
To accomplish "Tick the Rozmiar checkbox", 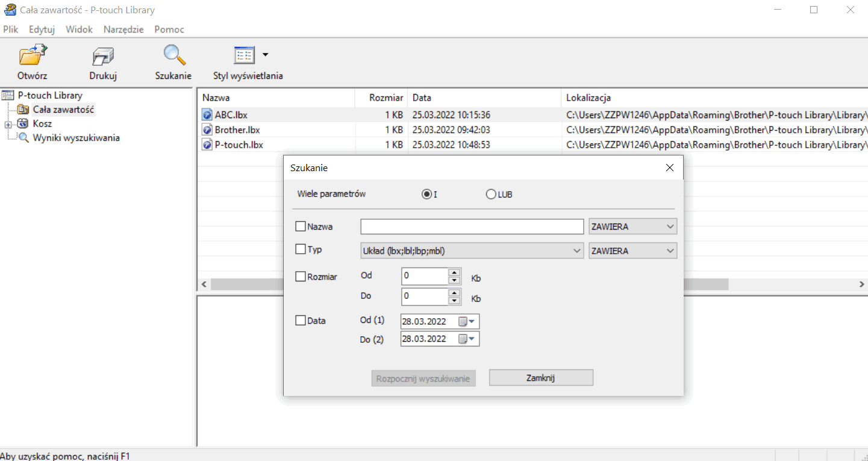I will 301,277.
